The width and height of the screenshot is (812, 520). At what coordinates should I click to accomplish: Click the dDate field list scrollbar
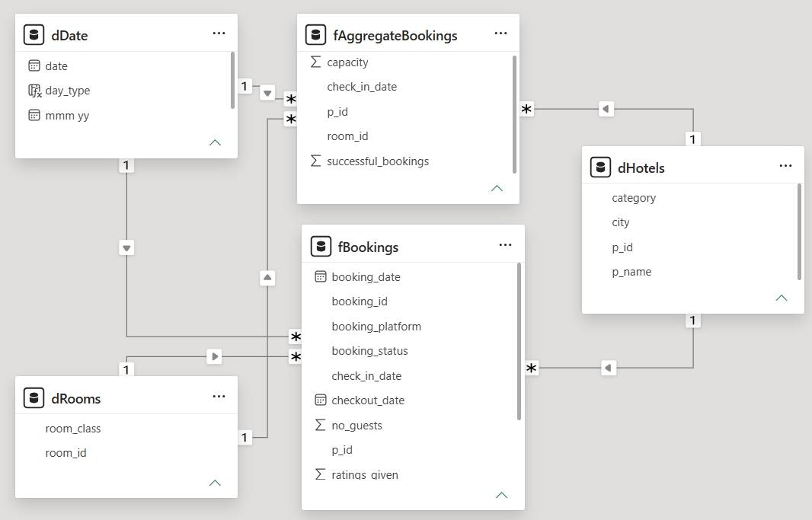click(x=232, y=80)
